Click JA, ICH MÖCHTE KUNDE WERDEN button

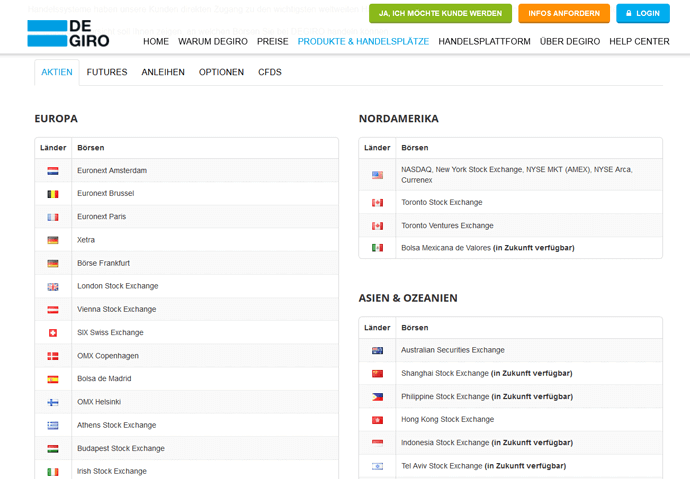point(440,14)
